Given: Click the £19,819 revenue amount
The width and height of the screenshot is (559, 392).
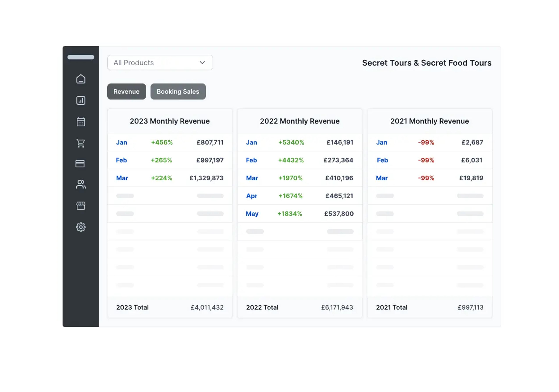Looking at the screenshot, I should tap(471, 178).
